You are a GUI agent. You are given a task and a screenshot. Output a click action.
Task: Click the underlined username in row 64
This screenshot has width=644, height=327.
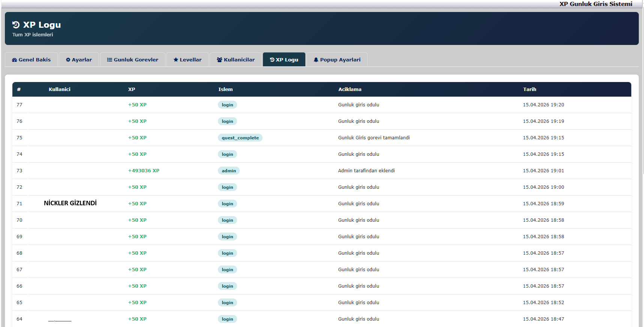point(60,320)
